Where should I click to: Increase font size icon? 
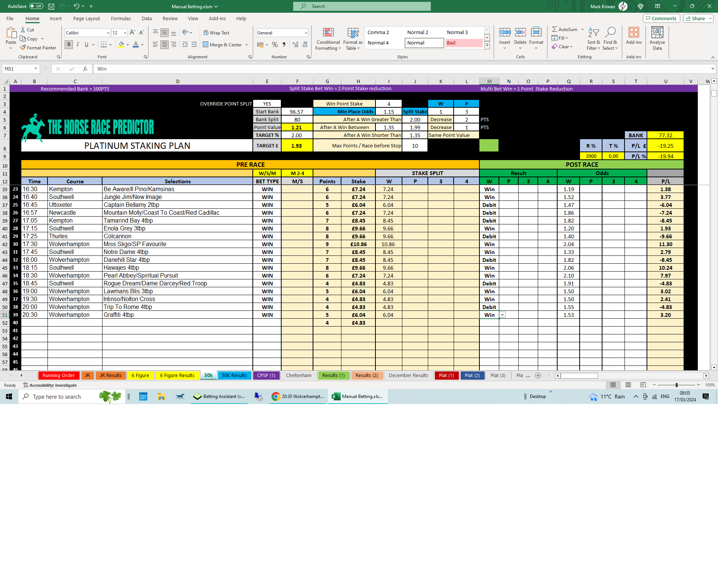tap(132, 33)
